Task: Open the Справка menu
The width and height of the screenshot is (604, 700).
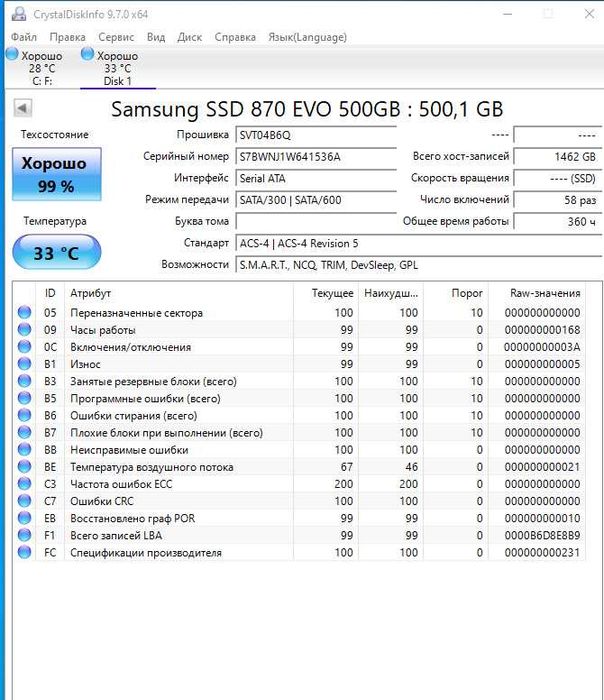Action: pyautogui.click(x=235, y=37)
